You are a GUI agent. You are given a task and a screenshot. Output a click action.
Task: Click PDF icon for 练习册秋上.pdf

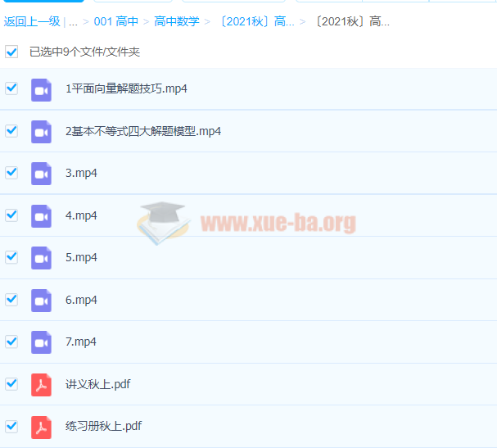tap(41, 427)
